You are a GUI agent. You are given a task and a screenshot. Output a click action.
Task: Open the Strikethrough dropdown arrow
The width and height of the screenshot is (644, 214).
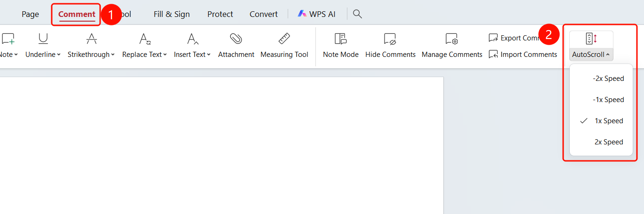(113, 55)
